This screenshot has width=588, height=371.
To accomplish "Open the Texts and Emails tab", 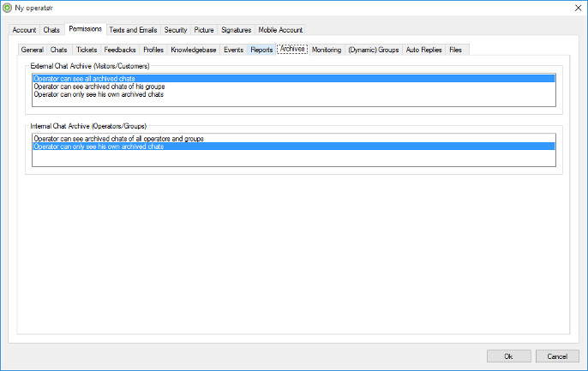I will point(133,30).
